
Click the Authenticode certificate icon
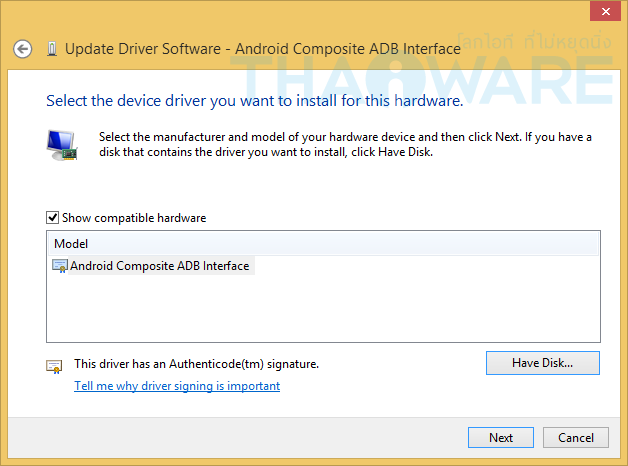[54, 366]
